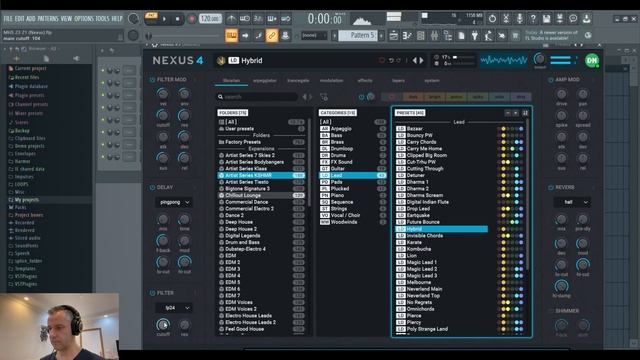Save project with the floppy disk icon

click(546, 18)
